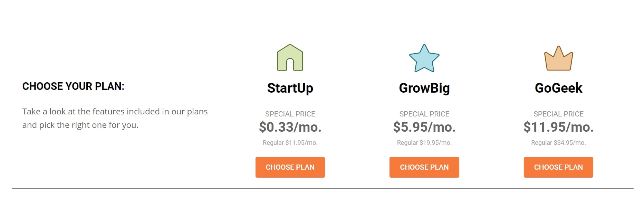The height and width of the screenshot is (197, 644).
Task: Choose the GoGeek plan button
Action: [x=558, y=167]
